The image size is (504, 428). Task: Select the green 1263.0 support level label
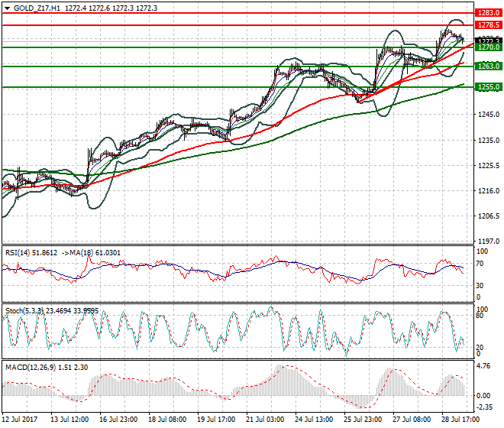tap(488, 66)
